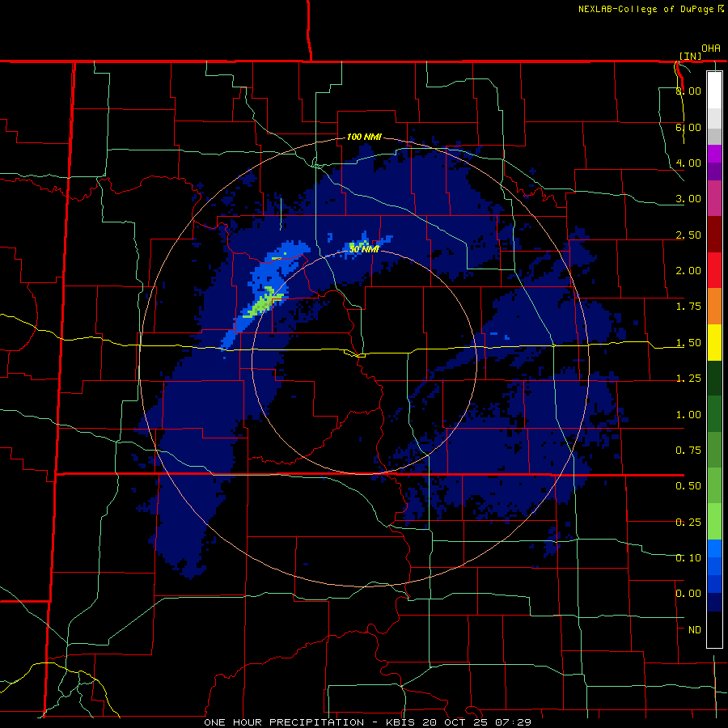This screenshot has width=728, height=728.
Task: Pick the pink legend swatch near 3.00
Action: [x=714, y=198]
